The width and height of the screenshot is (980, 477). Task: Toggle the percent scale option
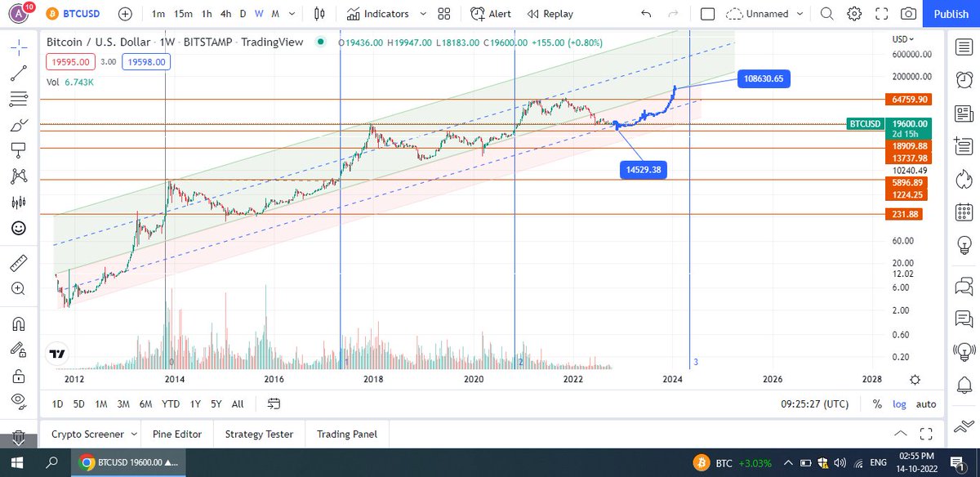point(877,403)
